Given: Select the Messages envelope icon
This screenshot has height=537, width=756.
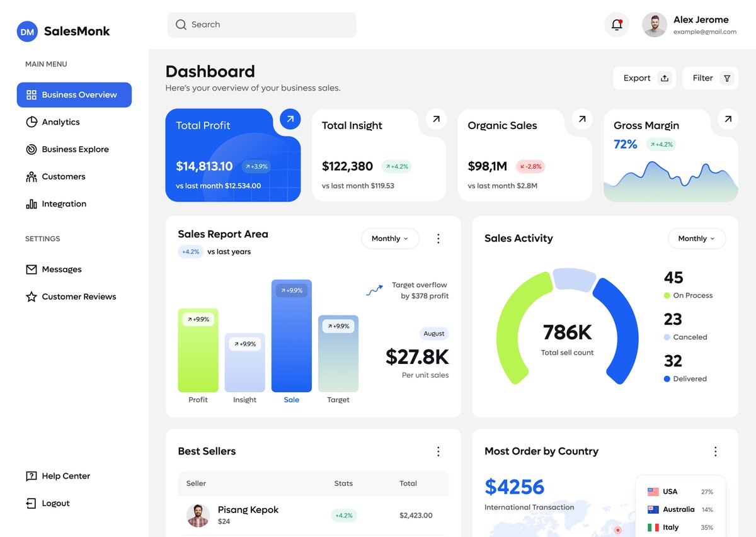Looking at the screenshot, I should [31, 269].
